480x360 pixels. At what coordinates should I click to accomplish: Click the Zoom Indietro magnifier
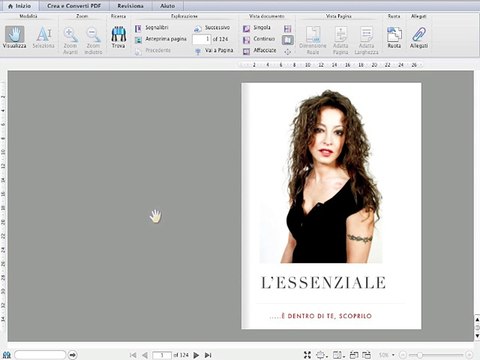pyautogui.click(x=93, y=40)
